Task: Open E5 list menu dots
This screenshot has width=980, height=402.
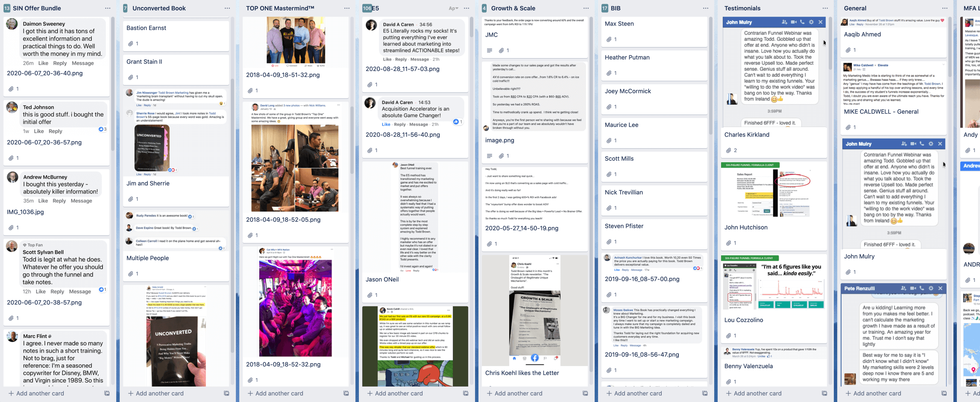Action: coord(467,8)
